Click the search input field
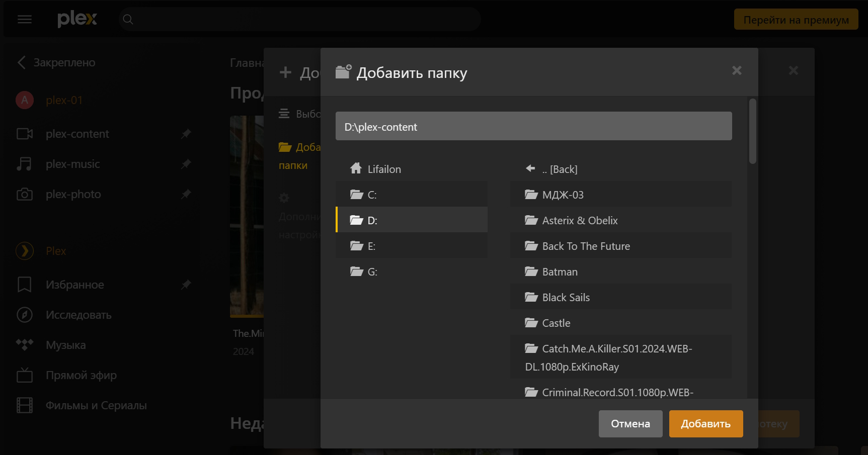Image resolution: width=868 pixels, height=455 pixels. pyautogui.click(x=300, y=20)
